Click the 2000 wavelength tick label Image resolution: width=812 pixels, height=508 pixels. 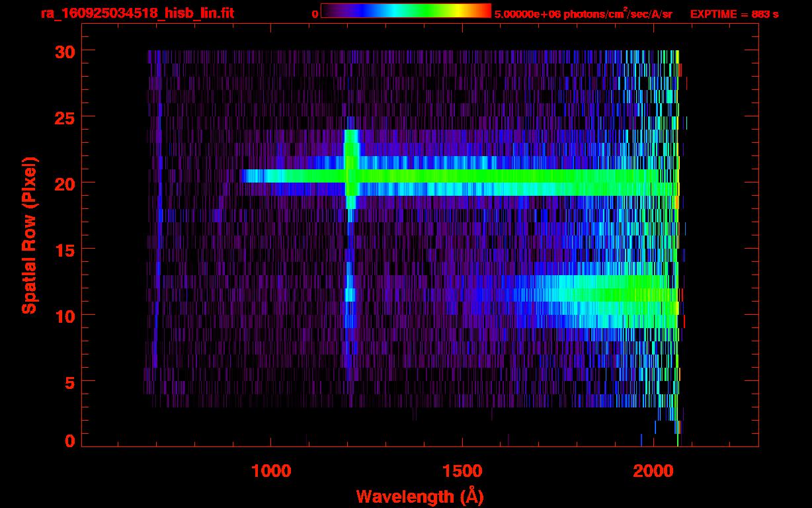652,471
